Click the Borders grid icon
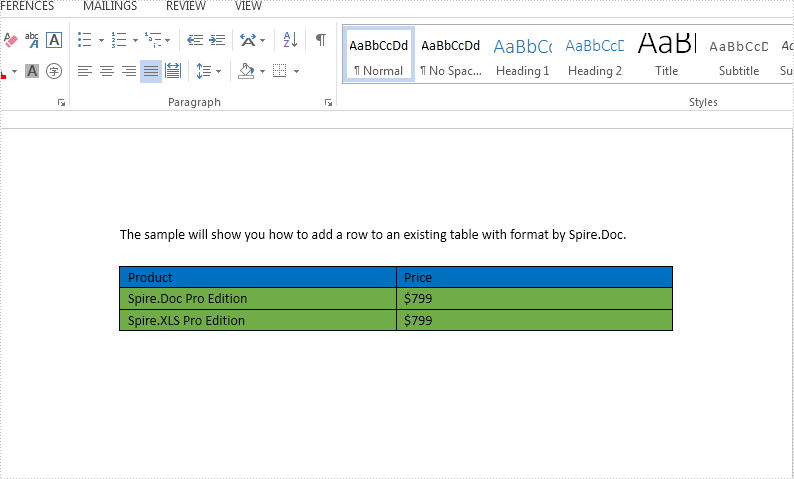 coord(280,71)
